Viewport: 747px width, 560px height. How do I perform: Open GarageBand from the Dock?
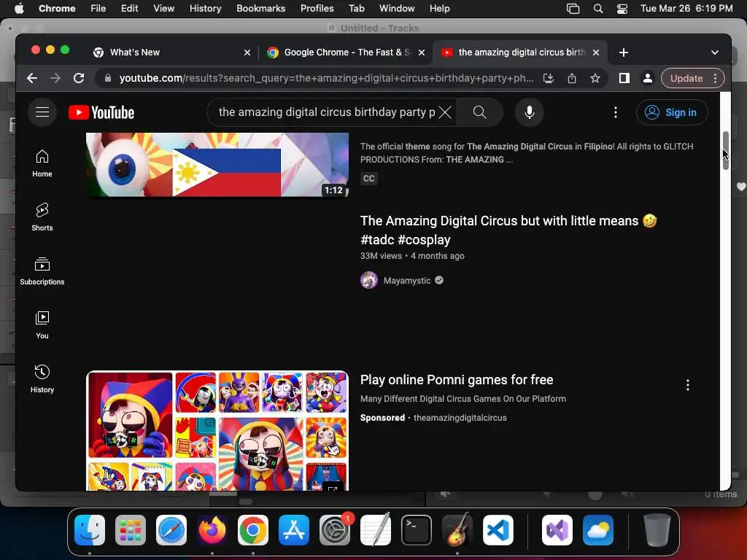pyautogui.click(x=457, y=530)
